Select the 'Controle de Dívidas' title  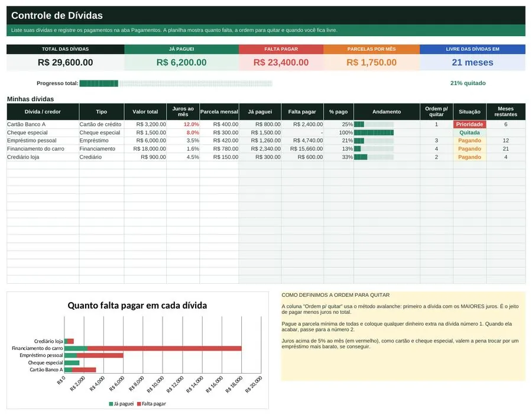pyautogui.click(x=57, y=15)
